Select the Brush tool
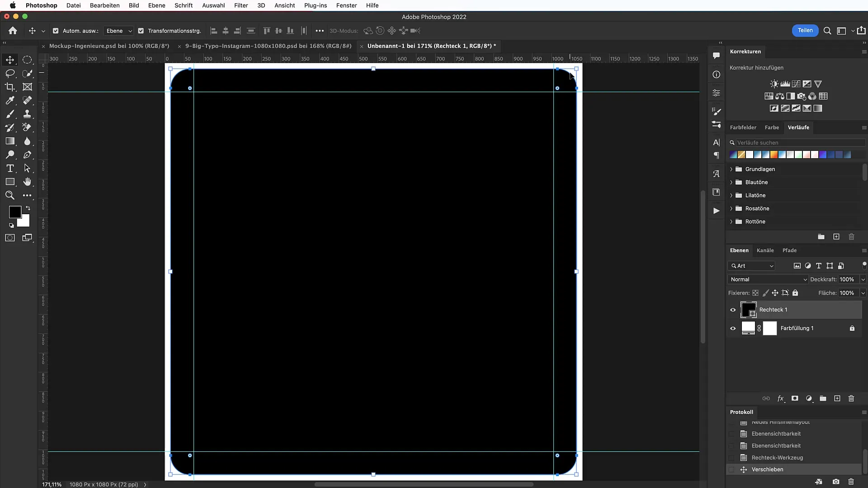This screenshot has width=868, height=488. click(x=10, y=114)
